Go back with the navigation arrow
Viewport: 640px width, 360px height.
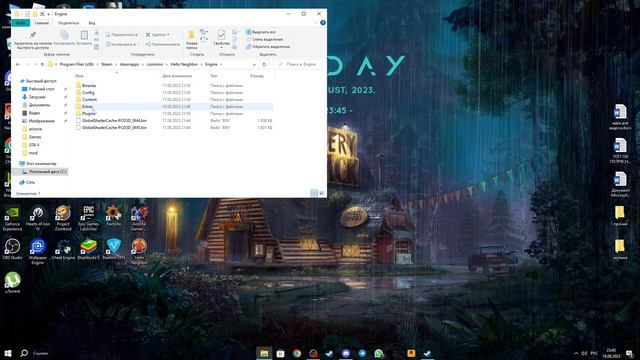[x=18, y=64]
